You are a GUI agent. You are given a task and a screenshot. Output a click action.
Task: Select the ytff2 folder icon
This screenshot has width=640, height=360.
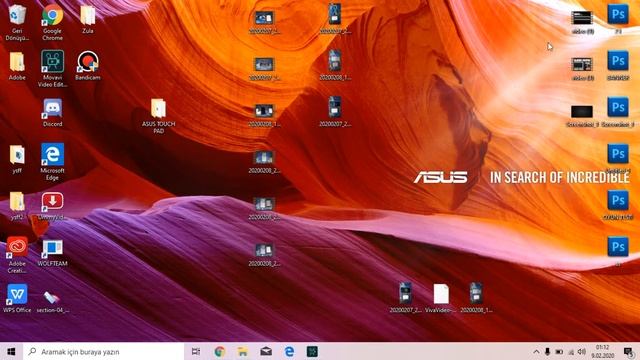pyautogui.click(x=17, y=202)
